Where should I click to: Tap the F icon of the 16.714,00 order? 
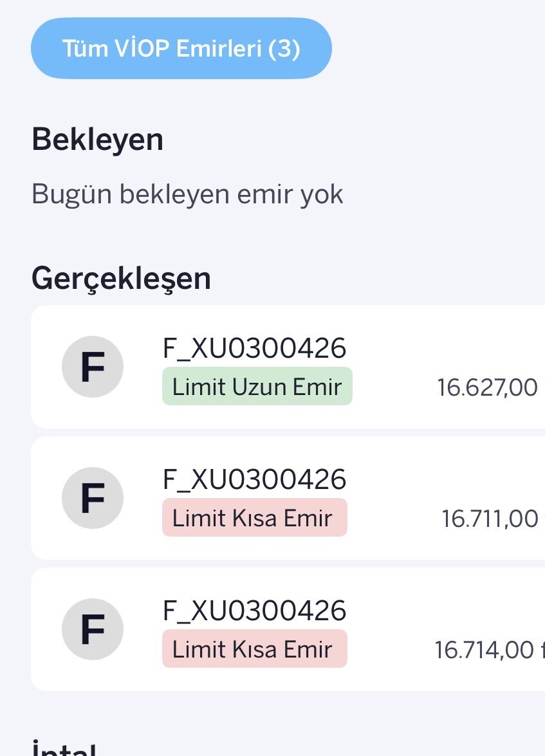pos(93,629)
